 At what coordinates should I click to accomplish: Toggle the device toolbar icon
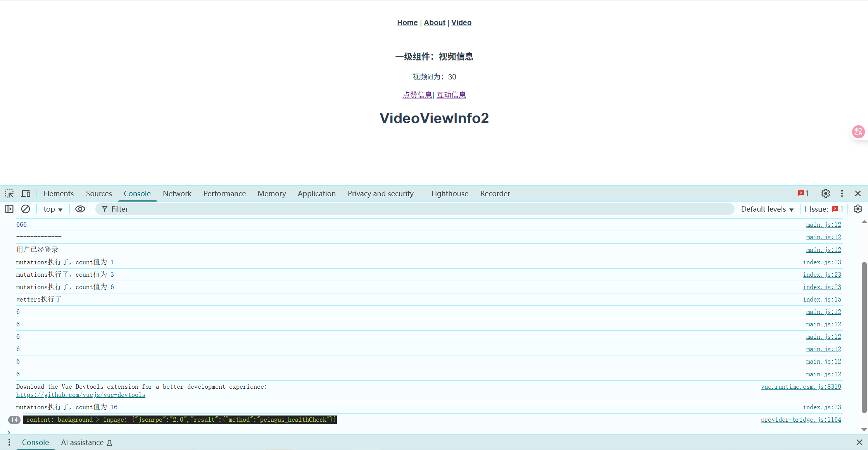click(26, 193)
